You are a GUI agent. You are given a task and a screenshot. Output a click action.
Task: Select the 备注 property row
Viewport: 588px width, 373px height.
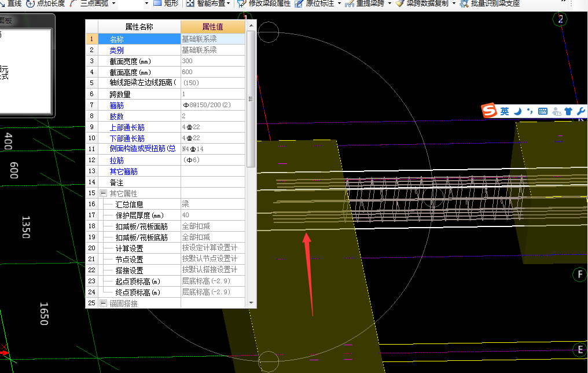166,182
